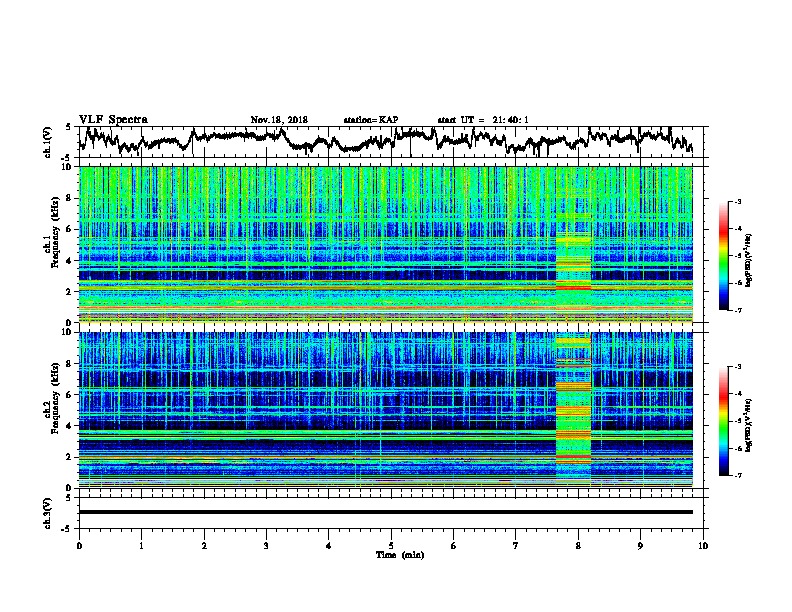The image size is (792, 612).
Task: Click the '10' kHz tick on ch.2 spectrogram
Action: (68, 332)
